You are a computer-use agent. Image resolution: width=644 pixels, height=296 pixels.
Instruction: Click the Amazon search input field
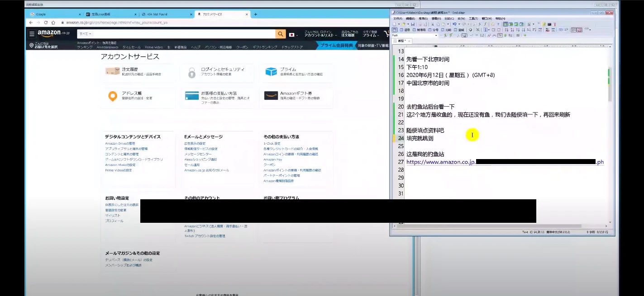tap(184, 34)
